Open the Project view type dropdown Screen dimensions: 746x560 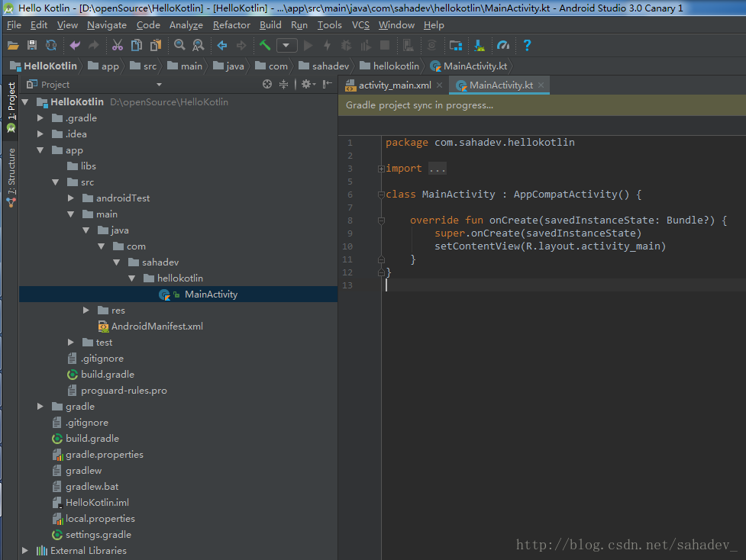coord(159,85)
